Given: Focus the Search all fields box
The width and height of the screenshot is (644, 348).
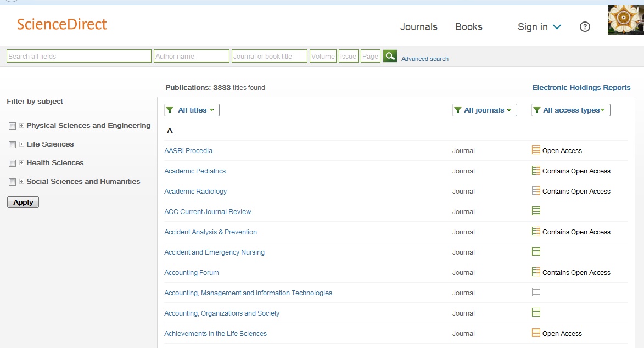Looking at the screenshot, I should pos(79,57).
